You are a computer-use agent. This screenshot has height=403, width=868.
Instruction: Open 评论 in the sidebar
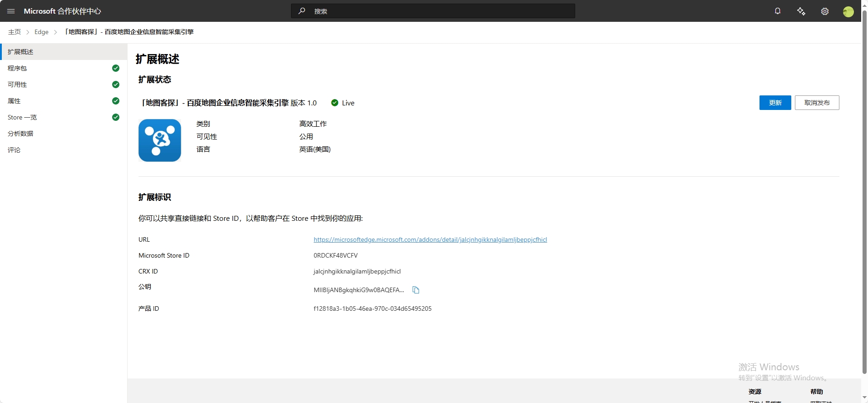(x=64, y=150)
